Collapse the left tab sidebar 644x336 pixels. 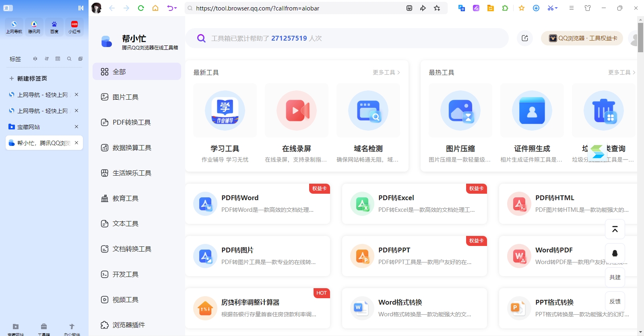coord(81,8)
